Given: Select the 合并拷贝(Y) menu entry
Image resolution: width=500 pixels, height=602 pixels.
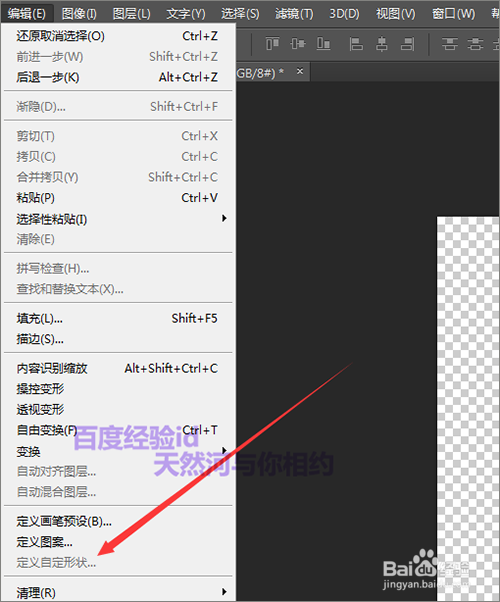Looking at the screenshot, I should pos(118,177).
